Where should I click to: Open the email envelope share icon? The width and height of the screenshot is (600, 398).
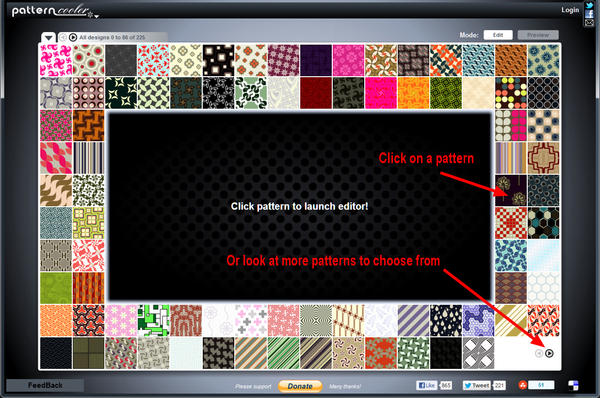(x=589, y=23)
